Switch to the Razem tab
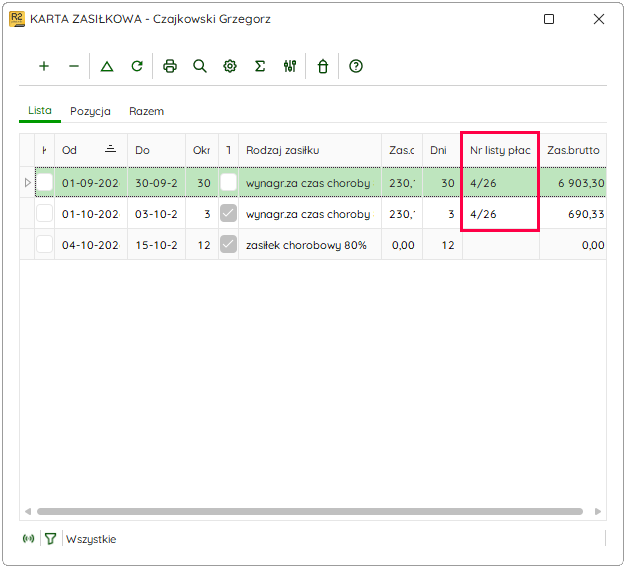This screenshot has width=627, height=568. pyautogui.click(x=146, y=111)
